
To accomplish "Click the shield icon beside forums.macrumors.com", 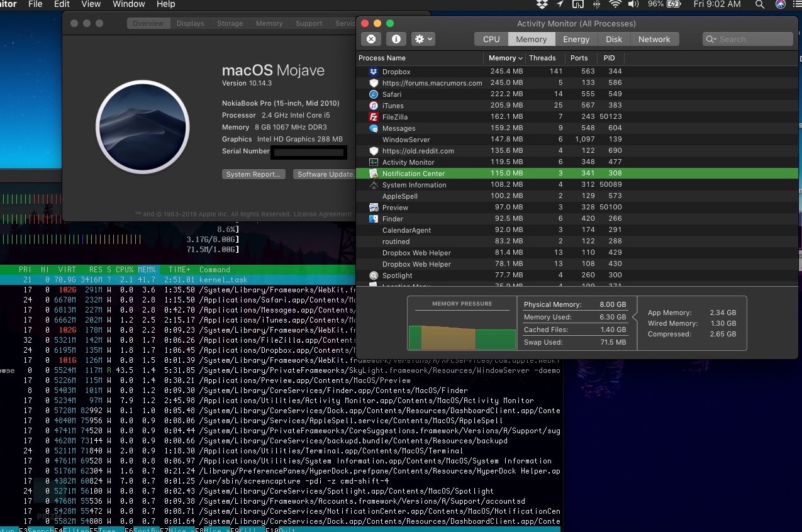I will click(x=374, y=83).
